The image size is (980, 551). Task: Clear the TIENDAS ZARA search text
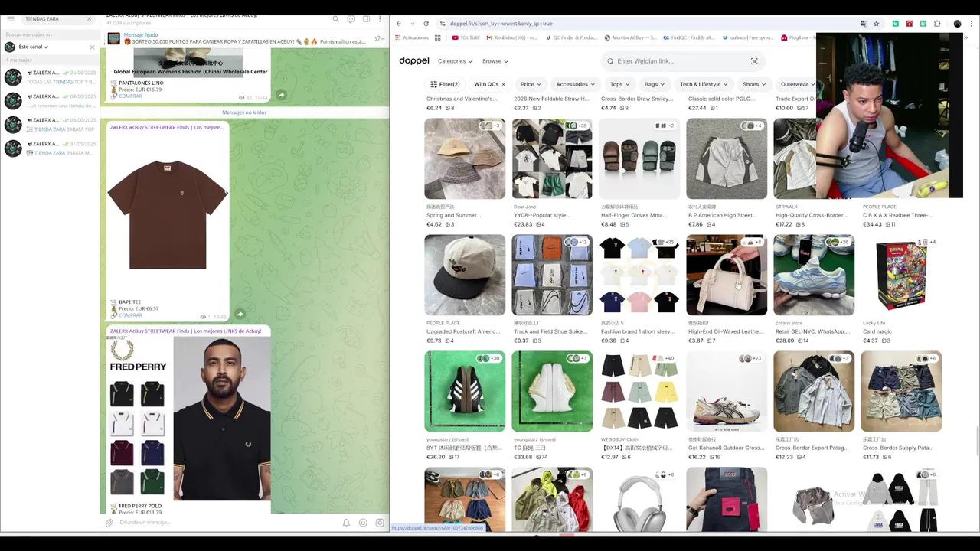pyautogui.click(x=90, y=18)
